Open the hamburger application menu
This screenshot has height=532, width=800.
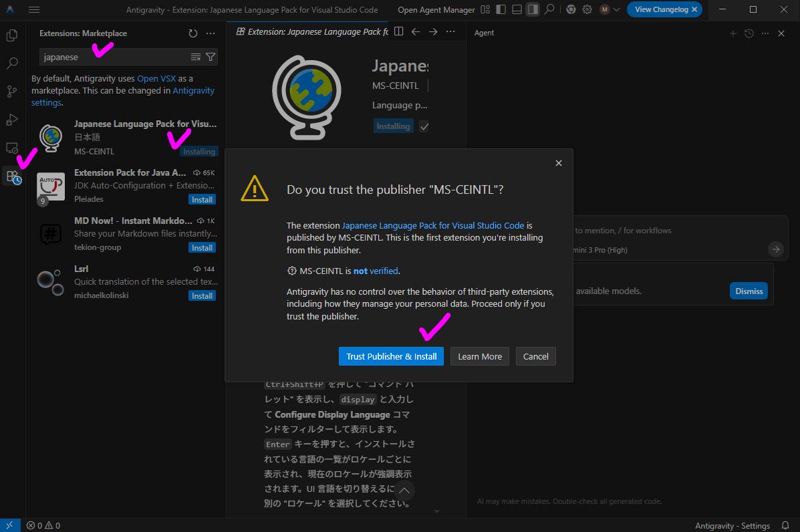pos(34,9)
